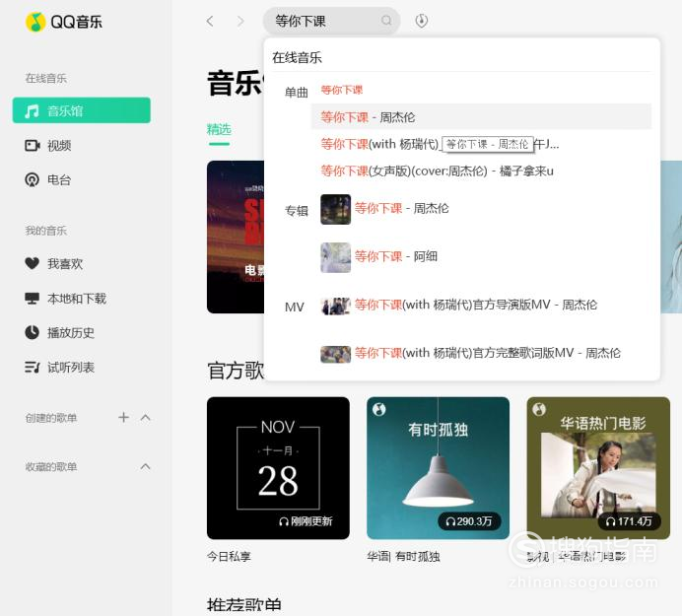Click the 290.3万 play count badge
This screenshot has width=682, height=616.
pos(469,521)
